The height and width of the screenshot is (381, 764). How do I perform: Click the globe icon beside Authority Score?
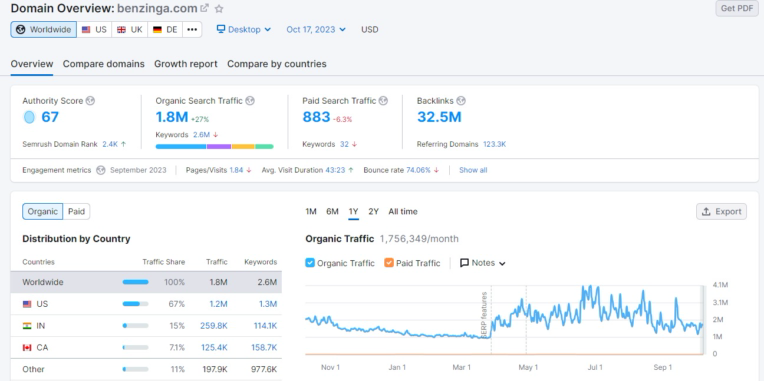click(x=90, y=101)
